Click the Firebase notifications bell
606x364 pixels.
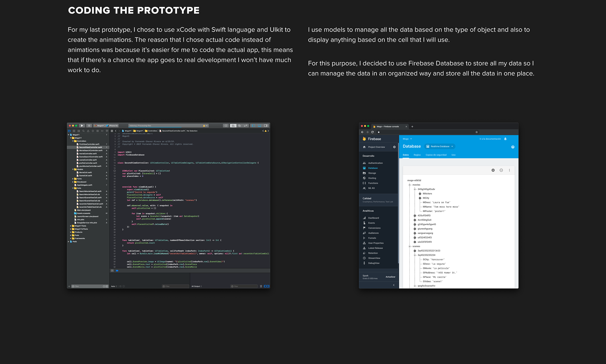point(505,139)
